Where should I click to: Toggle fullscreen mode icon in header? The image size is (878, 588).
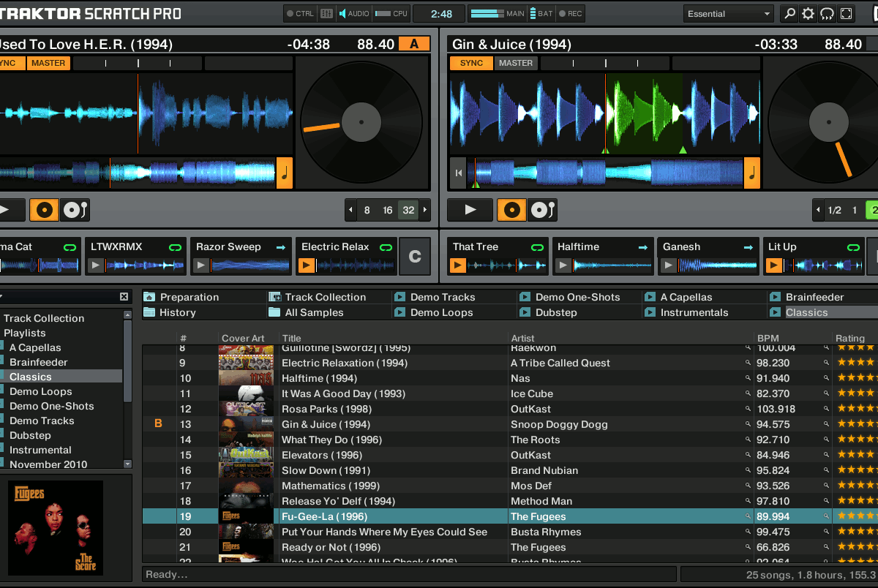[847, 13]
